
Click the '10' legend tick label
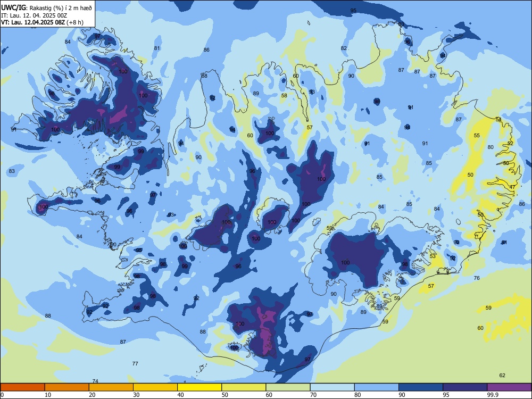[x=48, y=395]
